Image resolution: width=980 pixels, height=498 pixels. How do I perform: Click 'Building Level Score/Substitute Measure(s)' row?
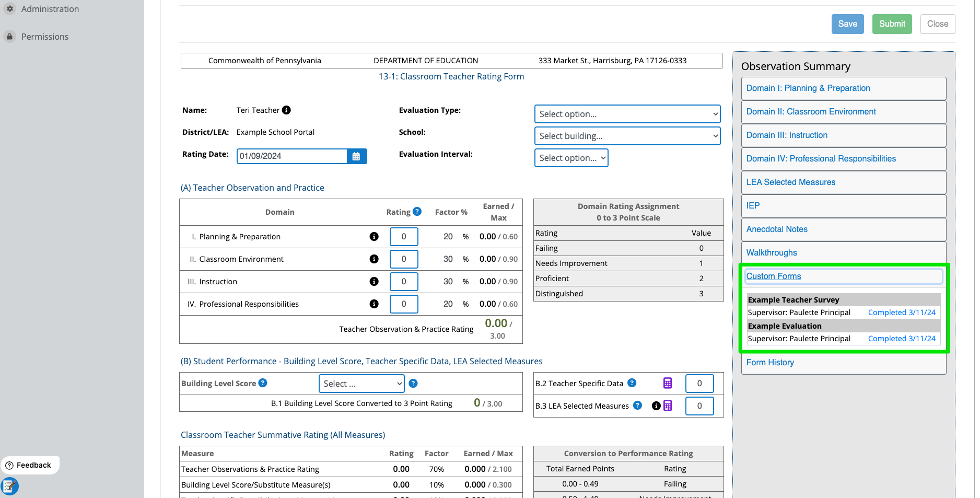[x=351, y=485]
